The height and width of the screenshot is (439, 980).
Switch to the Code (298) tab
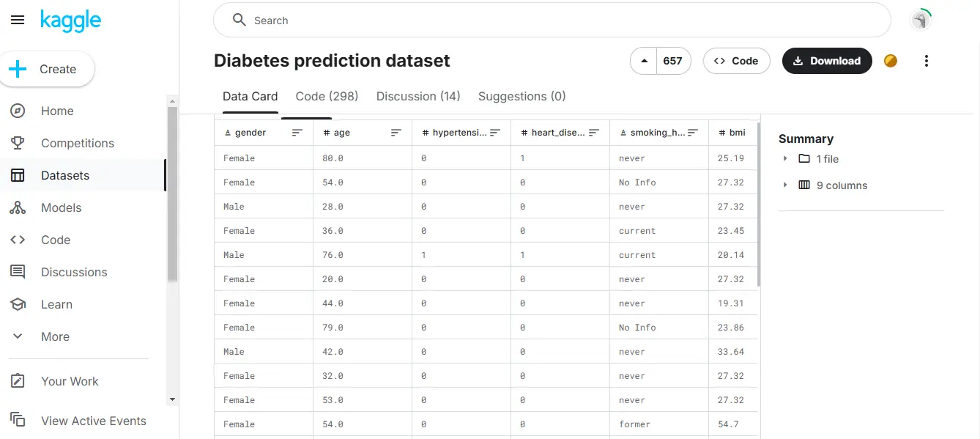point(327,96)
